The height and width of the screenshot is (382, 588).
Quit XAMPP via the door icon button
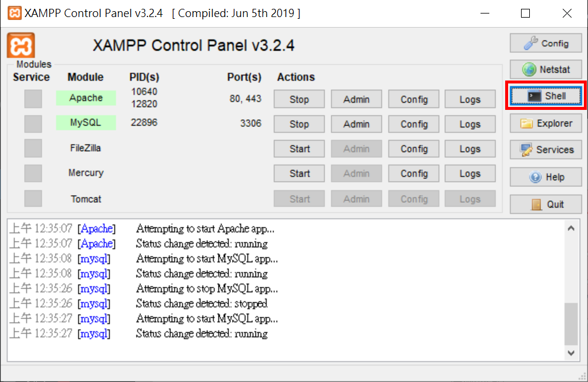click(x=546, y=204)
